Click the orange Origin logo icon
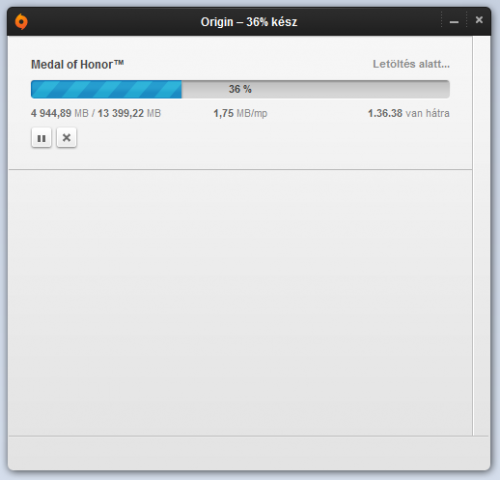This screenshot has height=480, width=500. (21, 22)
